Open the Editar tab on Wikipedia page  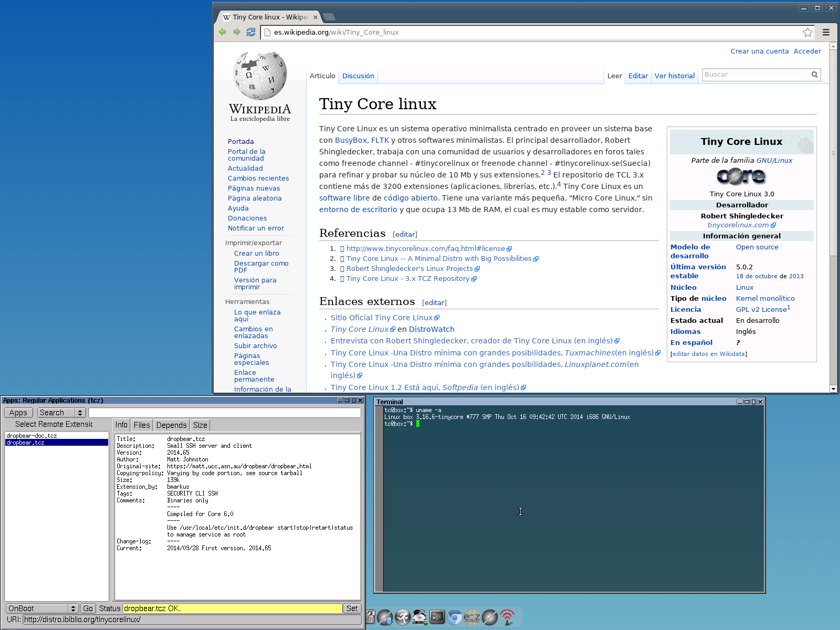click(638, 76)
